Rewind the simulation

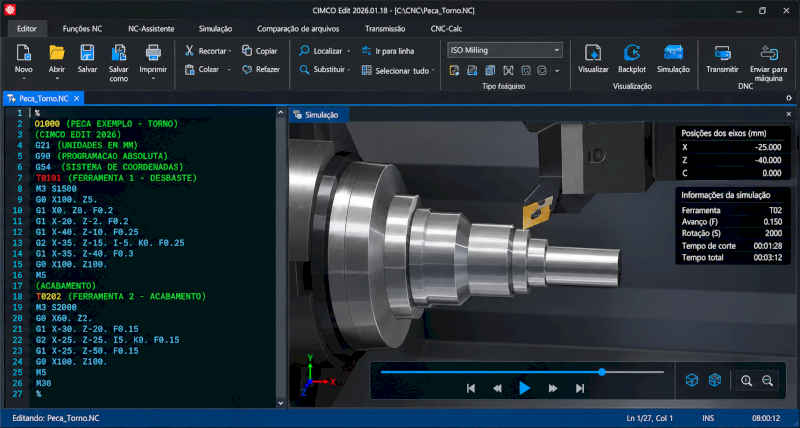point(497,388)
